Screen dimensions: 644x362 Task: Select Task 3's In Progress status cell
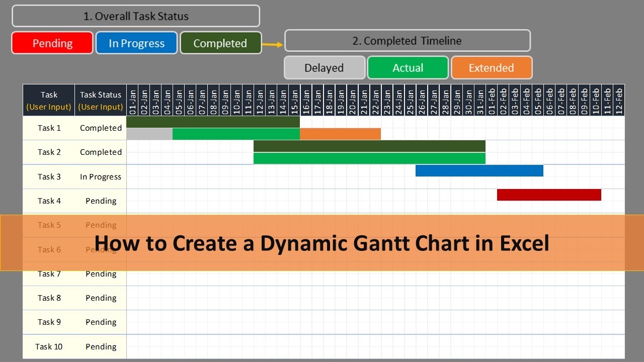[x=101, y=176]
